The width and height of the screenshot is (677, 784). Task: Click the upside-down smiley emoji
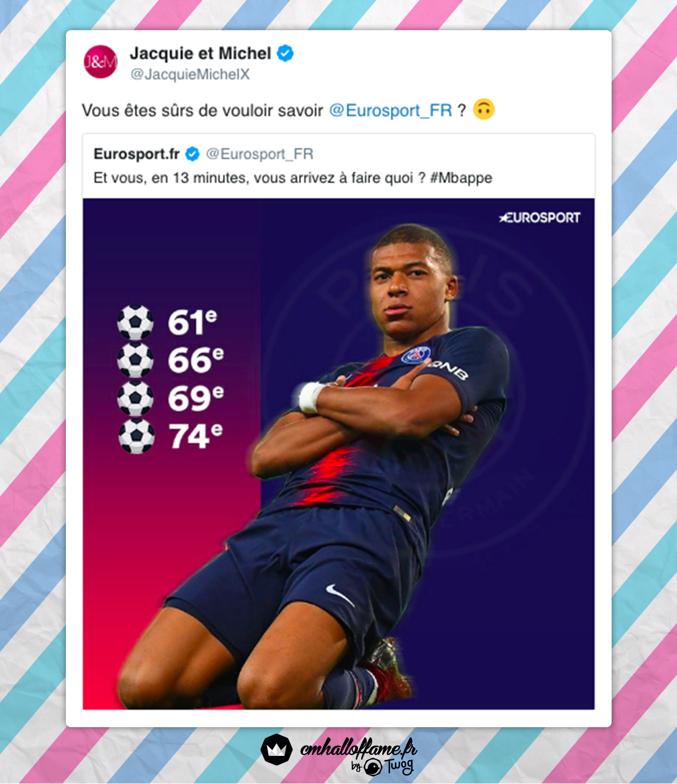point(484,109)
